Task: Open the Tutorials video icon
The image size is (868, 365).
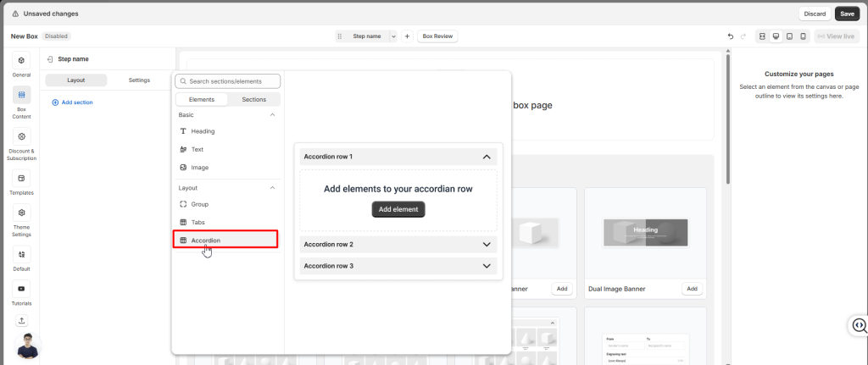Action: tap(21, 289)
